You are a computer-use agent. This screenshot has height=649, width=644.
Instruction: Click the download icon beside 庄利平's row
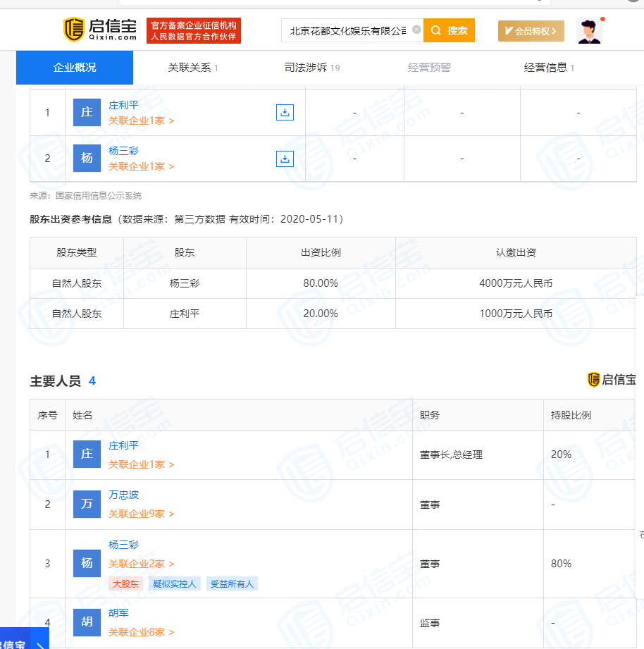(x=285, y=112)
